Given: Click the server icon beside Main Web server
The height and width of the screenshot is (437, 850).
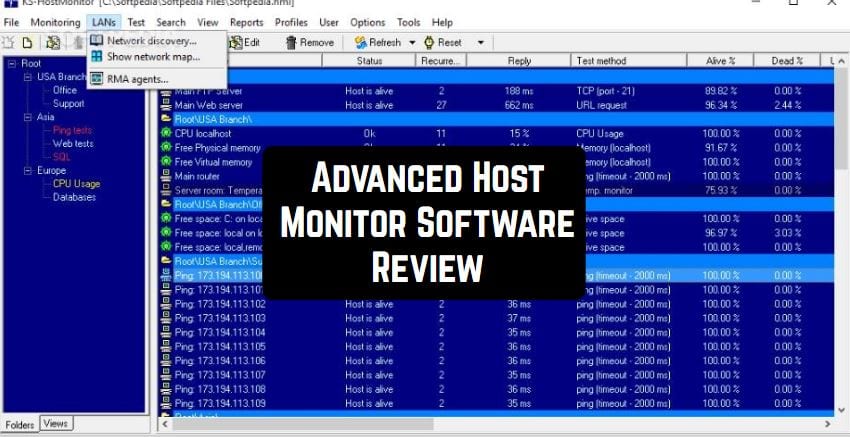Looking at the screenshot, I should pos(166,105).
